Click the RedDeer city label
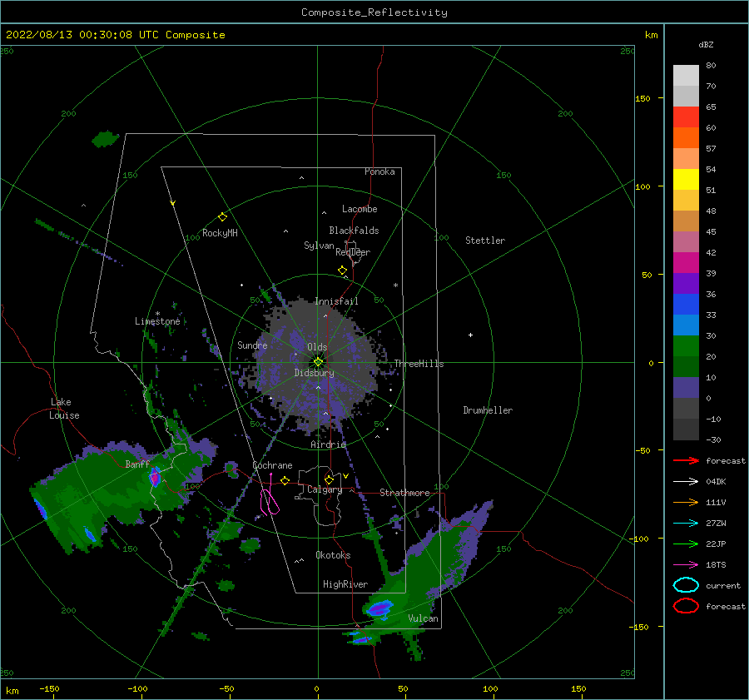 (353, 252)
